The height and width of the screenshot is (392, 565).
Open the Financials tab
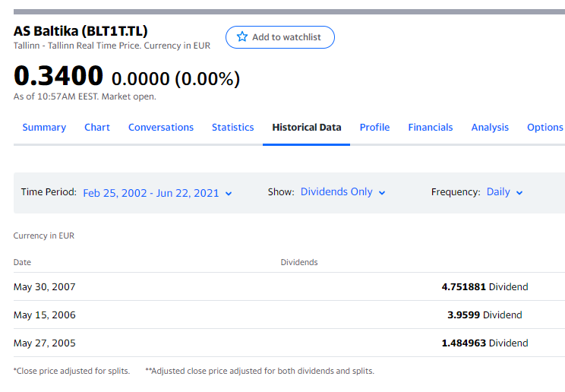[x=431, y=128]
